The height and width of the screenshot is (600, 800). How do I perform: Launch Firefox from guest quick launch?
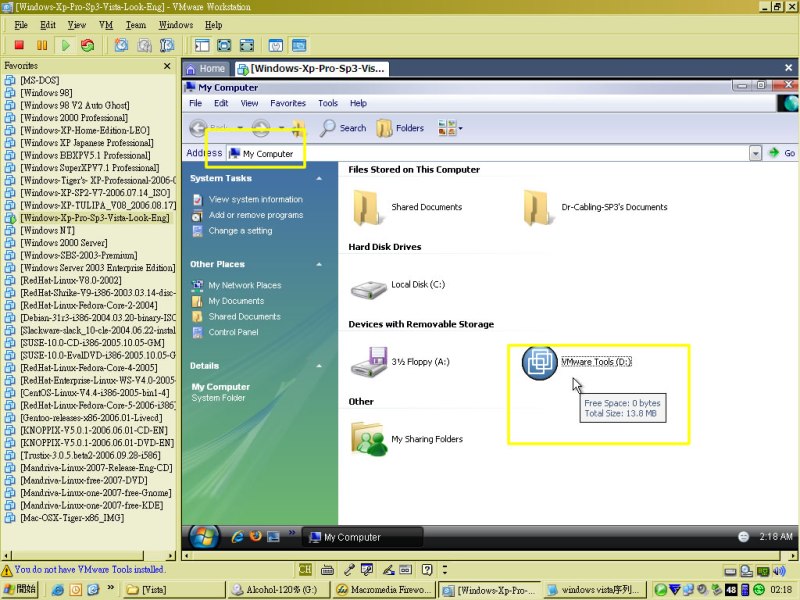pos(255,536)
